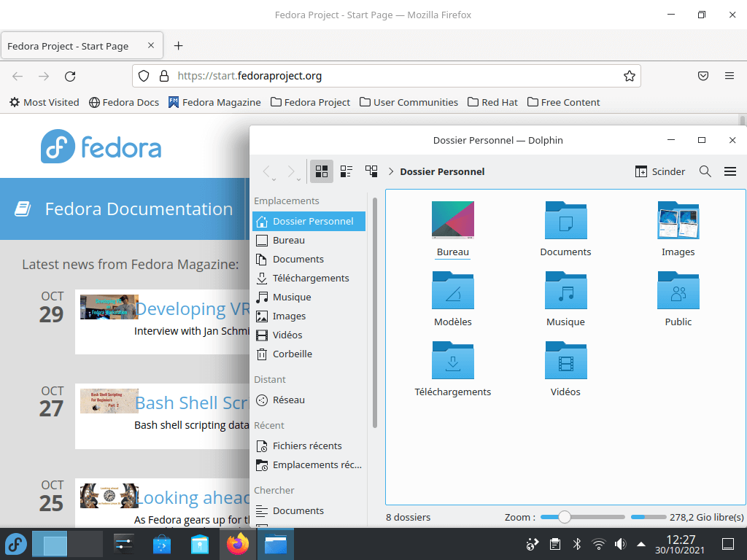This screenshot has height=560, width=747.
Task: Select the Modèles folder icon
Action: 452,290
